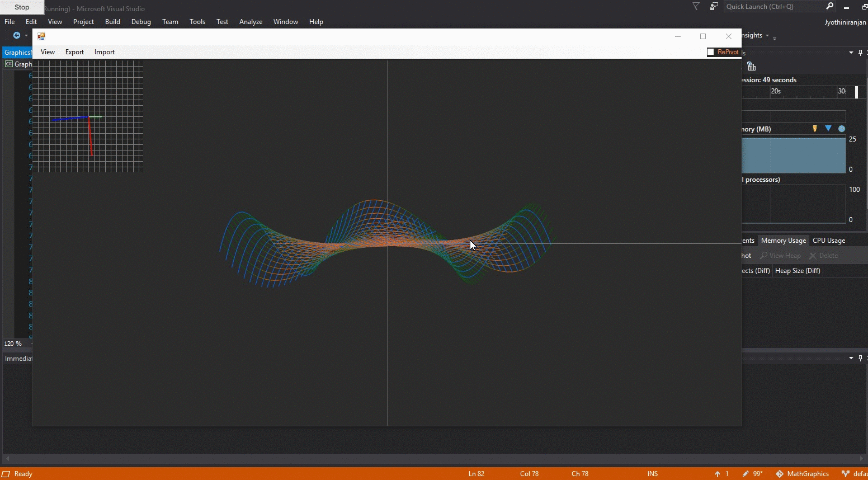The height and width of the screenshot is (480, 868).
Task: Open the Help menu
Action: tap(316, 22)
